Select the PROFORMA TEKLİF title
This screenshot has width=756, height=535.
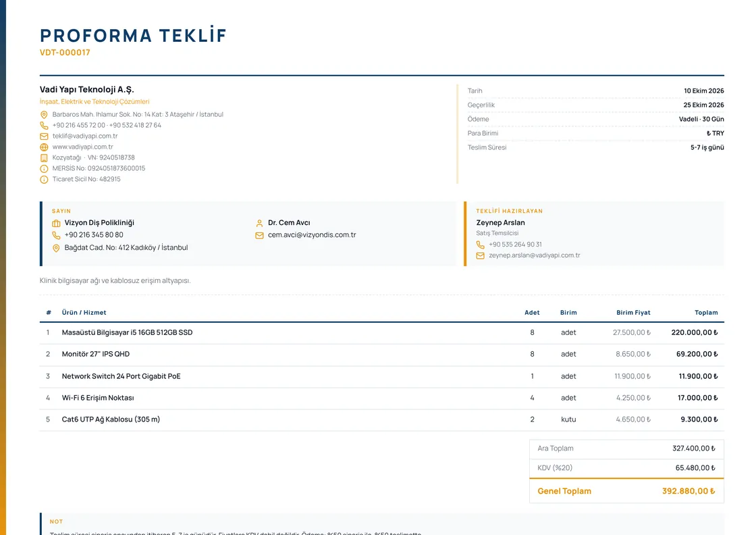point(133,36)
